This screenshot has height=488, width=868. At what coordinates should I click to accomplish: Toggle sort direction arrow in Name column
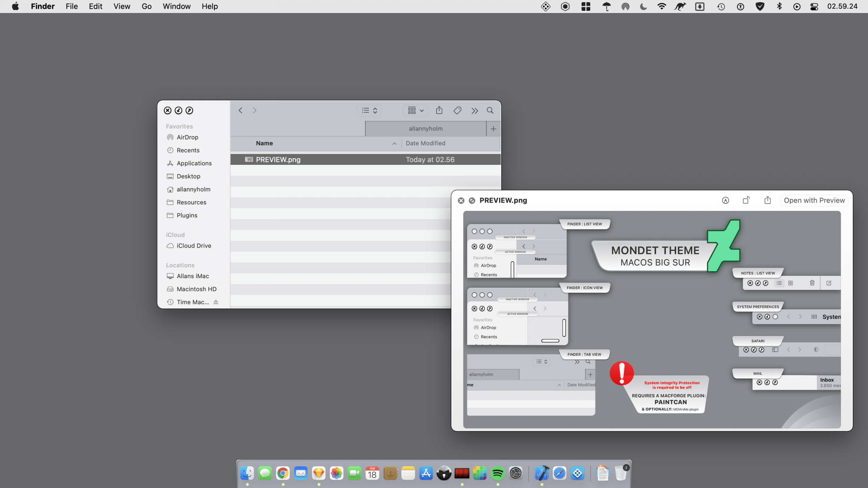(x=395, y=144)
